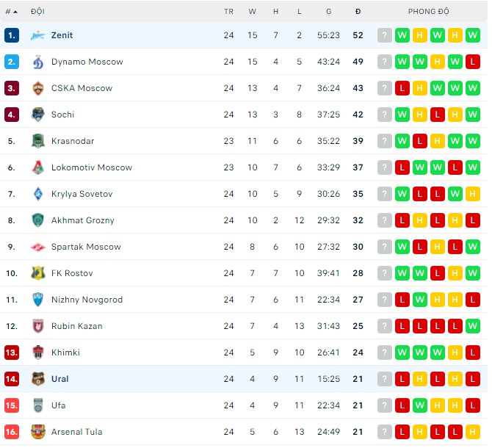This screenshot has height=448, width=492.
Task: Open the Ural team link
Action: [60, 379]
